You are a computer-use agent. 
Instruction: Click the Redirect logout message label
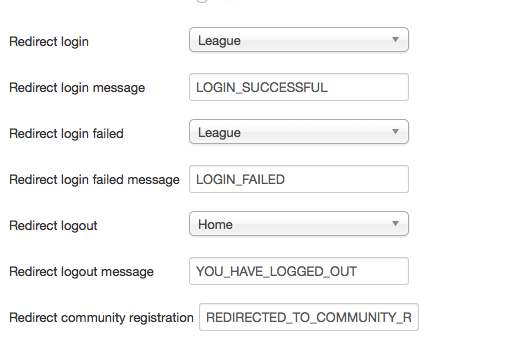(x=81, y=272)
